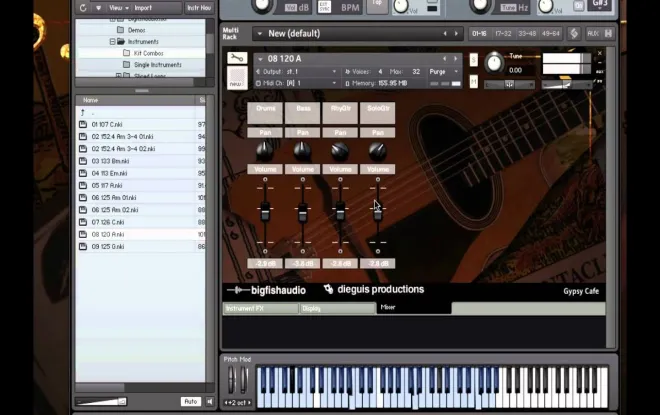Open the Purge dropdown menu
The height and width of the screenshot is (415, 660).
click(443, 72)
